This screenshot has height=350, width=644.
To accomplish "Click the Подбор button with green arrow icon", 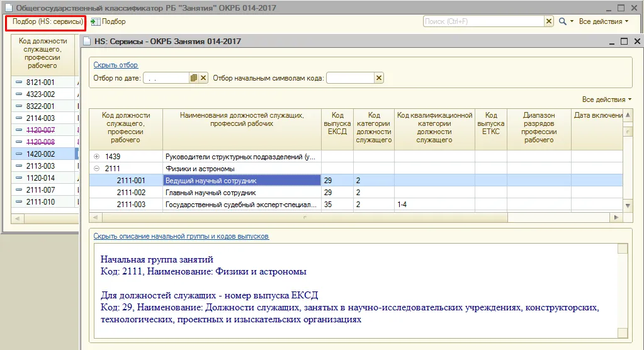I will click(108, 22).
